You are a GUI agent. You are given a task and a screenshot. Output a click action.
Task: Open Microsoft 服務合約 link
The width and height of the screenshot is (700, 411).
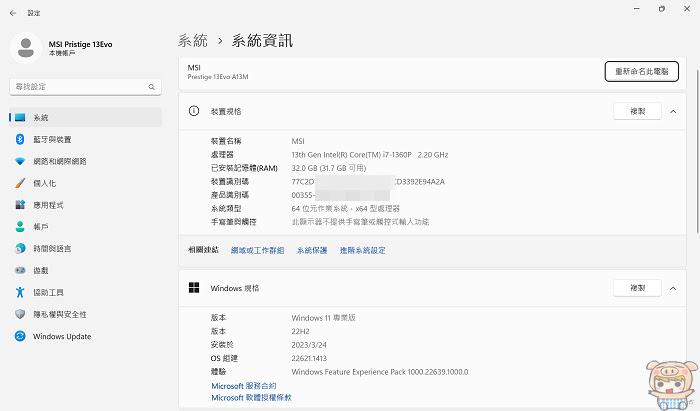244,386
